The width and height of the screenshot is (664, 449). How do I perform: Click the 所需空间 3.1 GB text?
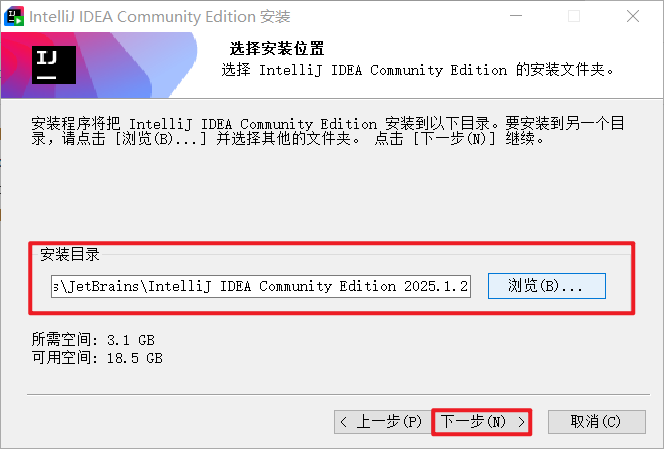pyautogui.click(x=93, y=340)
